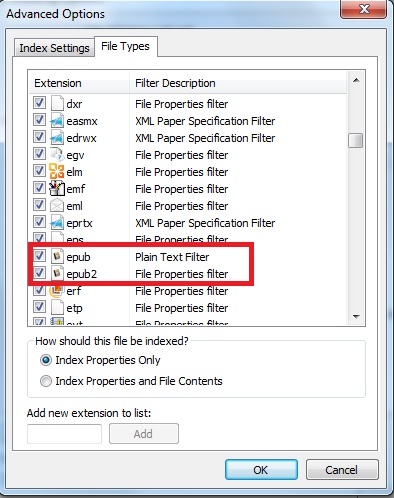
Task: Click the scrollbar down arrow
Action: point(356,316)
